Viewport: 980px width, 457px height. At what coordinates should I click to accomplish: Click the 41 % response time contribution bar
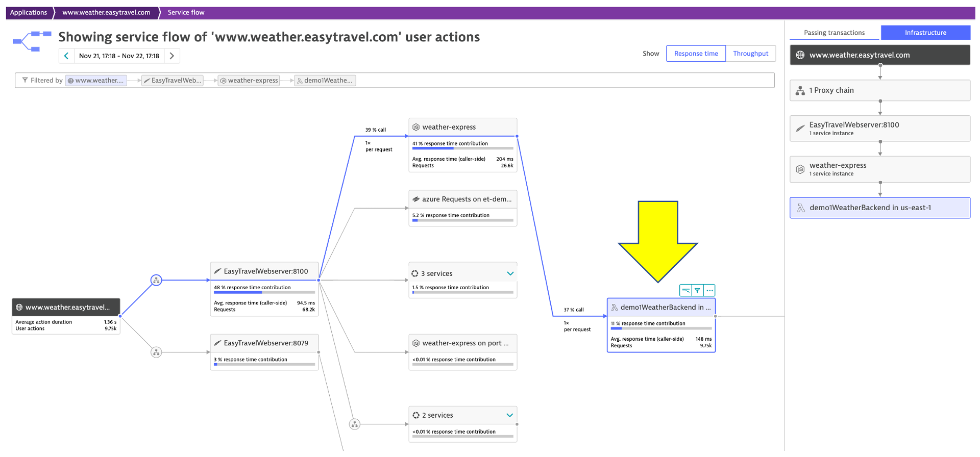[x=462, y=148]
